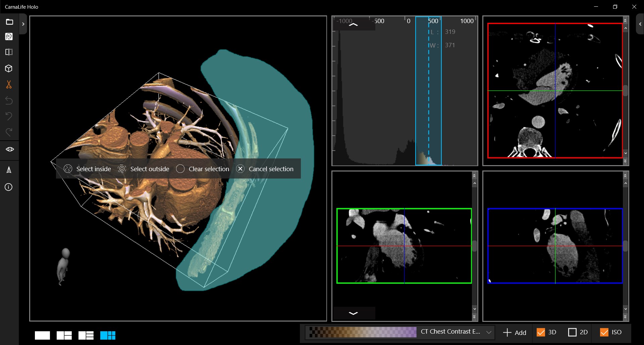Toggle the eye visibility icon
644x345 pixels.
9,149
